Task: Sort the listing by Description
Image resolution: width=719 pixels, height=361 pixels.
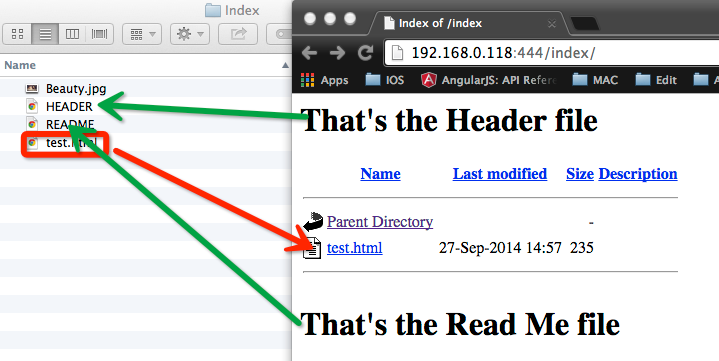Action: tap(638, 174)
